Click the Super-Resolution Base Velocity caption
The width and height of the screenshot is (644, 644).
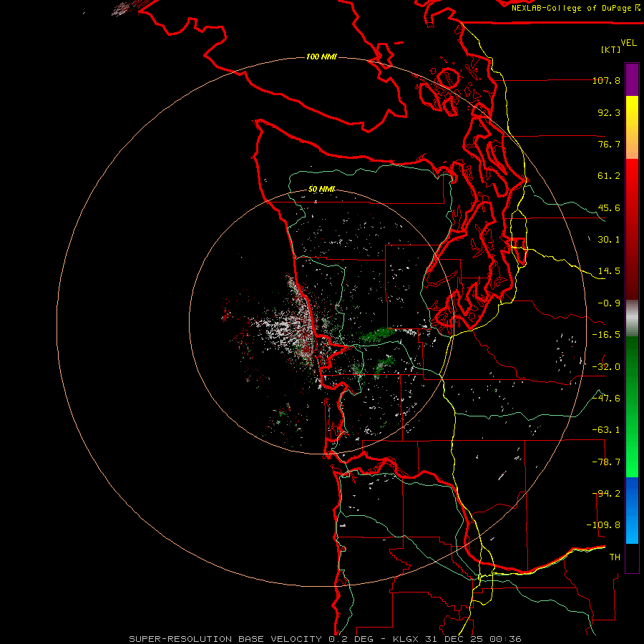(x=225, y=639)
